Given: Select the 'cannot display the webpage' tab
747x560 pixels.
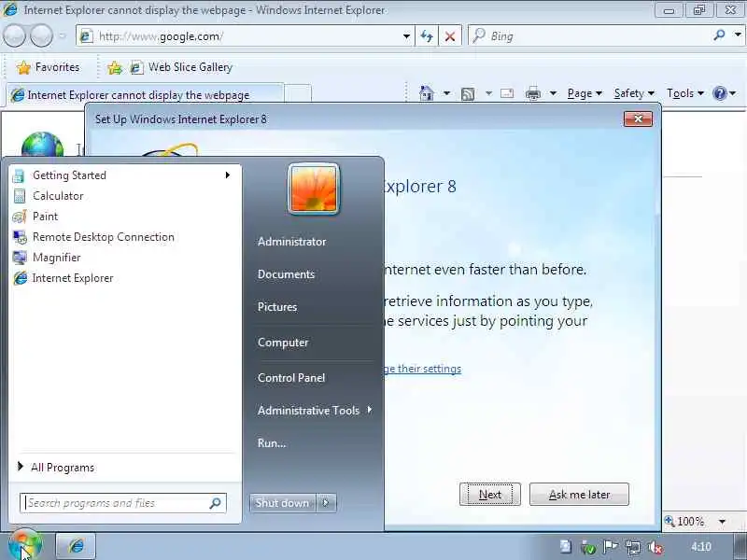Looking at the screenshot, I should tap(145, 95).
